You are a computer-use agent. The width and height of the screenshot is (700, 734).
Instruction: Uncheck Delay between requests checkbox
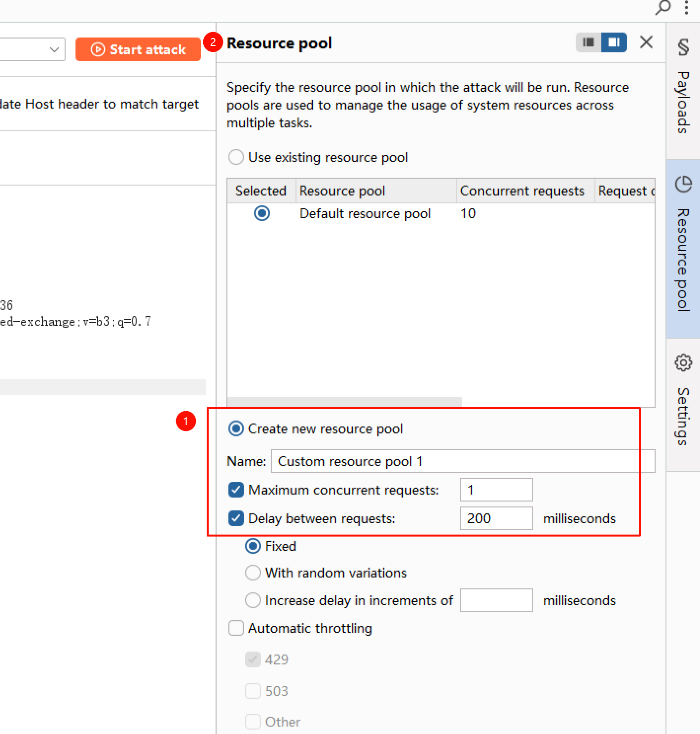[236, 519]
